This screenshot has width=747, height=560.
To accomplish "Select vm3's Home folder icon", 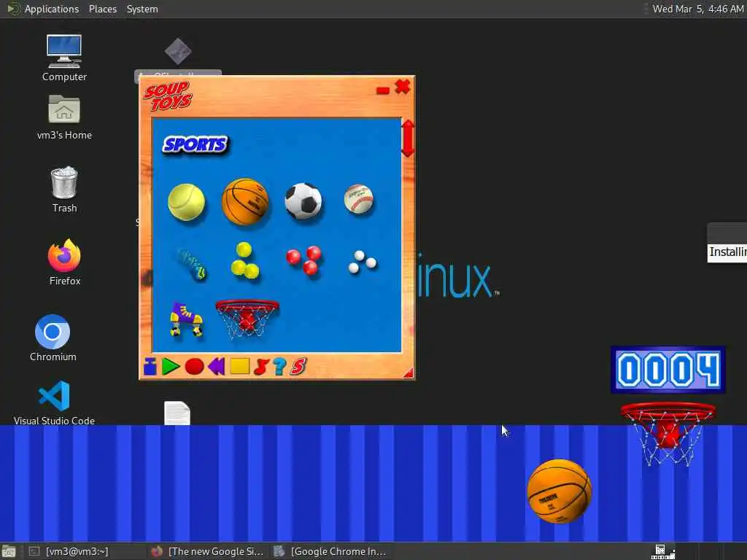I will [64, 117].
